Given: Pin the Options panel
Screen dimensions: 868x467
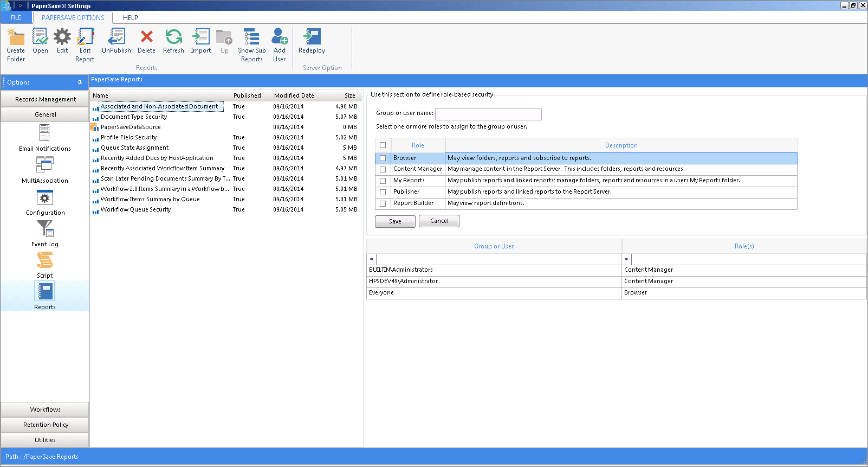Looking at the screenshot, I should pos(80,82).
